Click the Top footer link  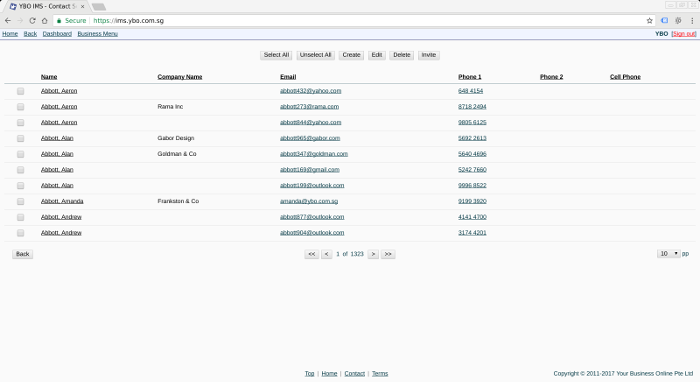309,374
